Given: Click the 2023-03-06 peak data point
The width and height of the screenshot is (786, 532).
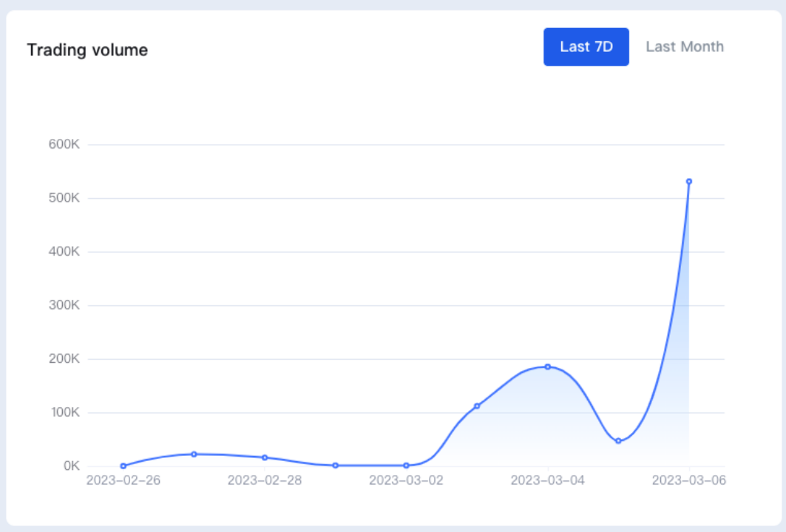Looking at the screenshot, I should (688, 181).
